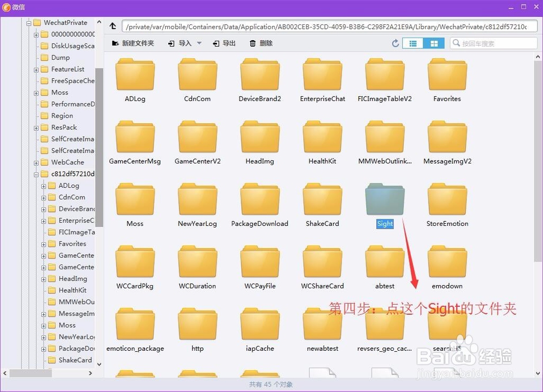543x392 pixels.
Task: Select the GameCenterMsg folder
Action: tap(135, 143)
